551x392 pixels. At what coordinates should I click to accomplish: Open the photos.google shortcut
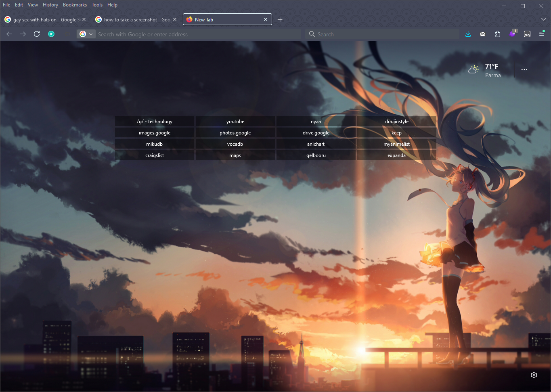coord(235,133)
